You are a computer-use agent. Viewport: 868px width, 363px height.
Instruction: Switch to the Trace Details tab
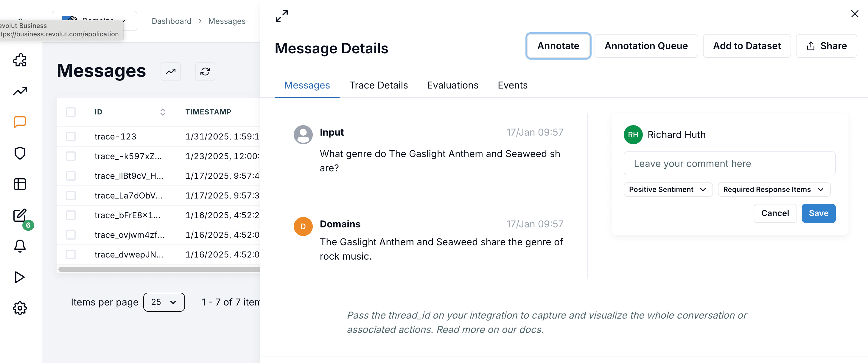pyautogui.click(x=378, y=85)
